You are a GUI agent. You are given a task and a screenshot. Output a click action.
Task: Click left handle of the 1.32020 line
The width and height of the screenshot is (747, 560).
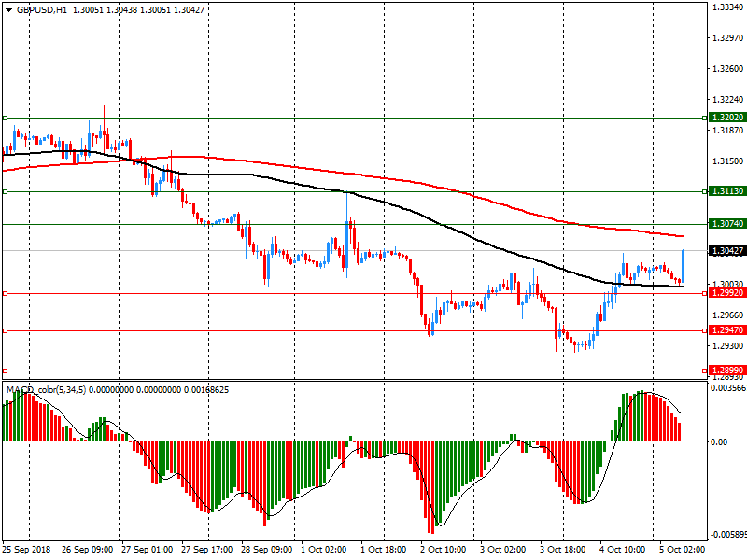click(x=5, y=119)
